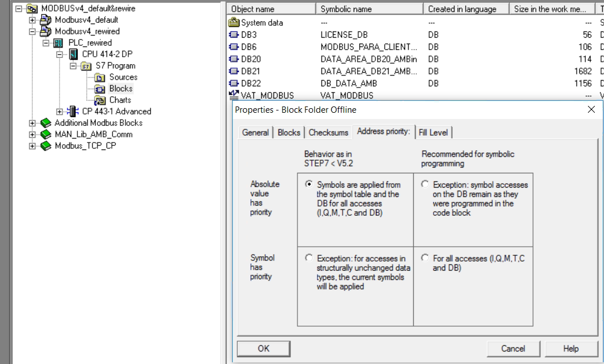Select 'For all accesses (I,Q,M,T,C and DB)' symbol priority
This screenshot has width=604, height=364.
pos(425,258)
